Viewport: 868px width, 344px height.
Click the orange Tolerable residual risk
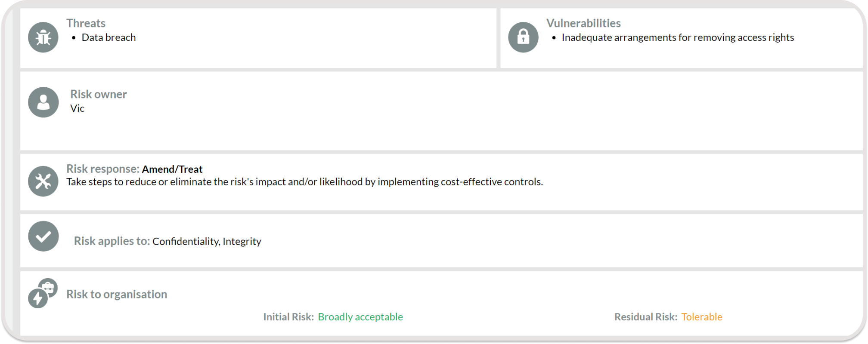pos(702,317)
